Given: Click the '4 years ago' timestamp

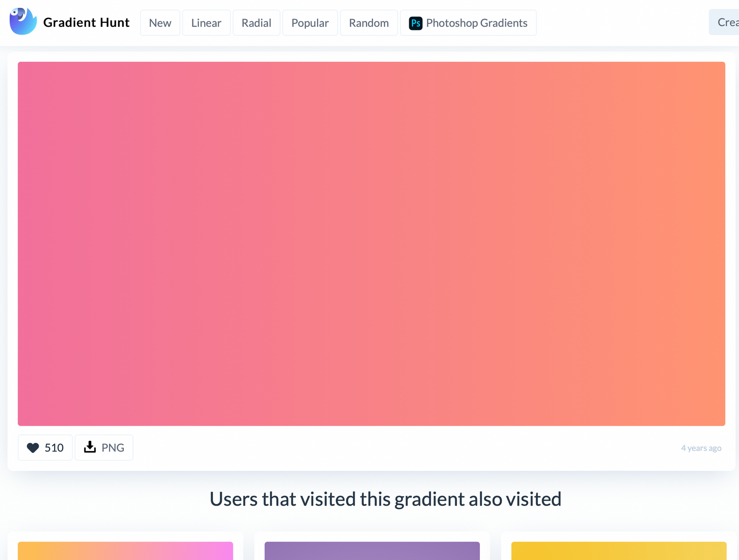Looking at the screenshot, I should click(x=701, y=447).
